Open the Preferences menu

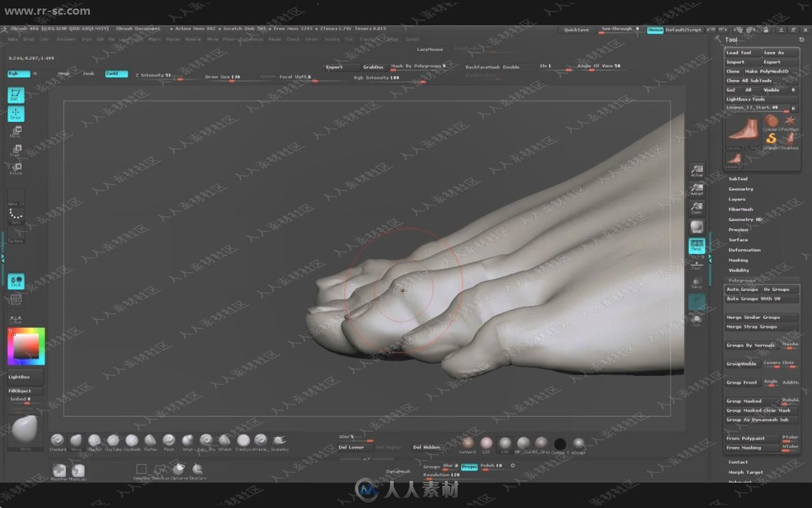pyautogui.click(x=251, y=40)
